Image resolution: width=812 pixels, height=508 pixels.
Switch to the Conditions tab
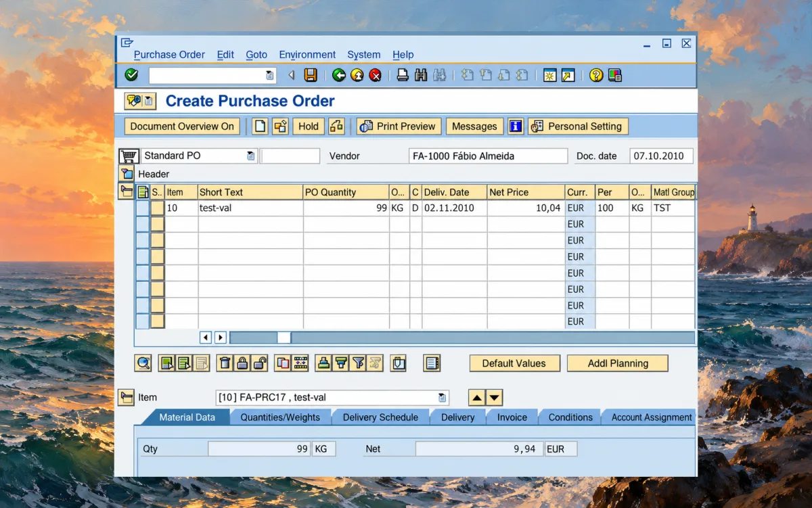pyautogui.click(x=570, y=417)
